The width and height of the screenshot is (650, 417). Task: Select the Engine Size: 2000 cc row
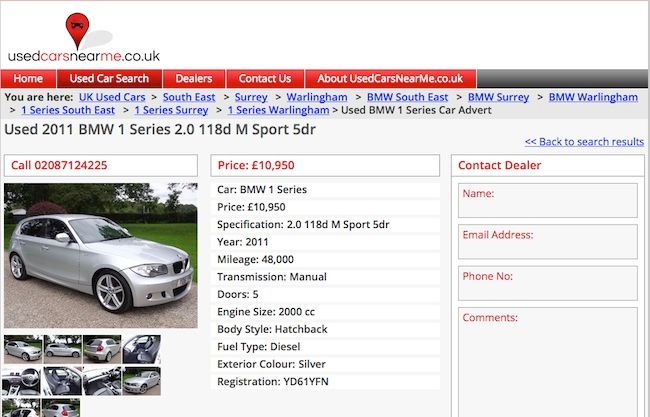[325, 312]
